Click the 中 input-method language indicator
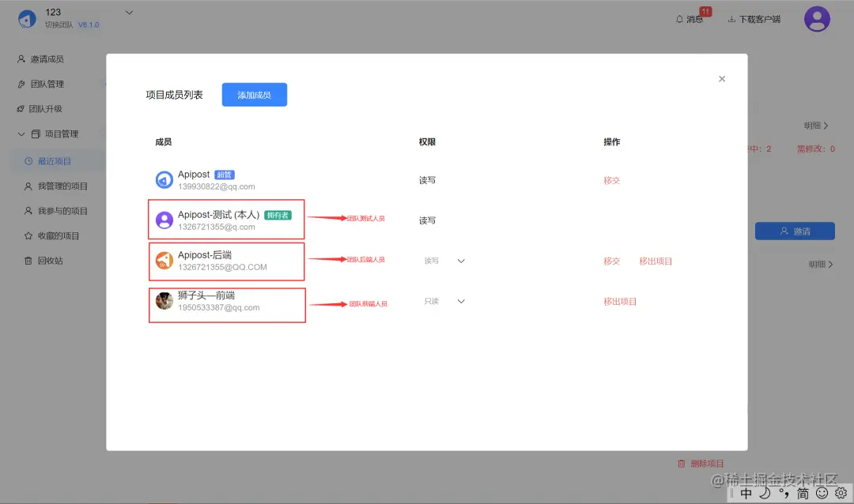This screenshot has height=504, width=854. click(x=746, y=493)
